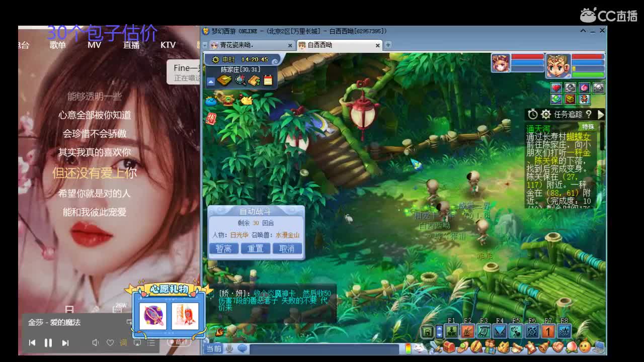This screenshot has height=362, width=644.
Task: Use the F1 hotbar skill
Action: pos(451,331)
